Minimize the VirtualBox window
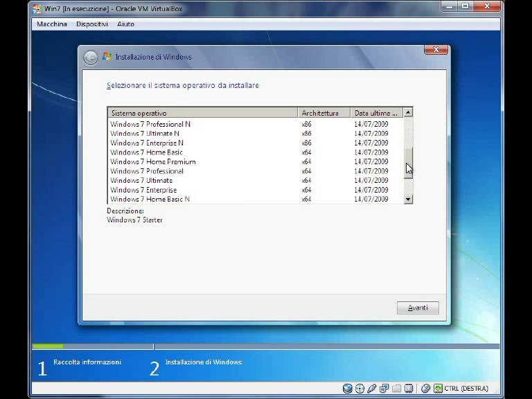The image size is (532, 399). click(450, 6)
